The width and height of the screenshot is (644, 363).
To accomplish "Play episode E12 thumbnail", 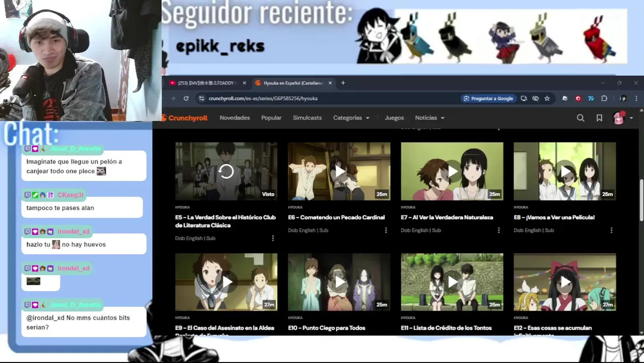I will tap(565, 282).
